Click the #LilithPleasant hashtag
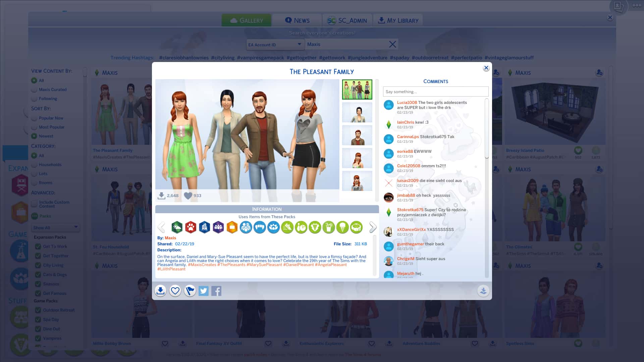The image size is (644, 362). tap(171, 269)
